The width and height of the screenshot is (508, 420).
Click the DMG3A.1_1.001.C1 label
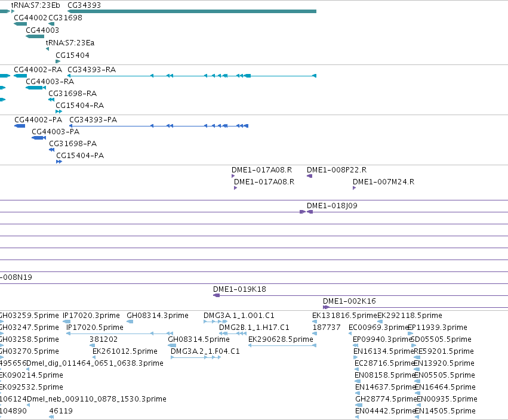pyautogui.click(x=239, y=316)
